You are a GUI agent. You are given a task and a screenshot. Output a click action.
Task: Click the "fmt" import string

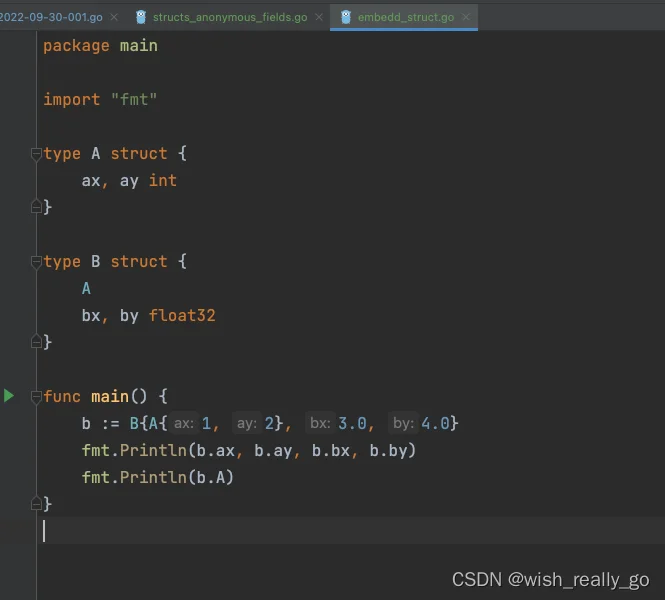[134, 100]
